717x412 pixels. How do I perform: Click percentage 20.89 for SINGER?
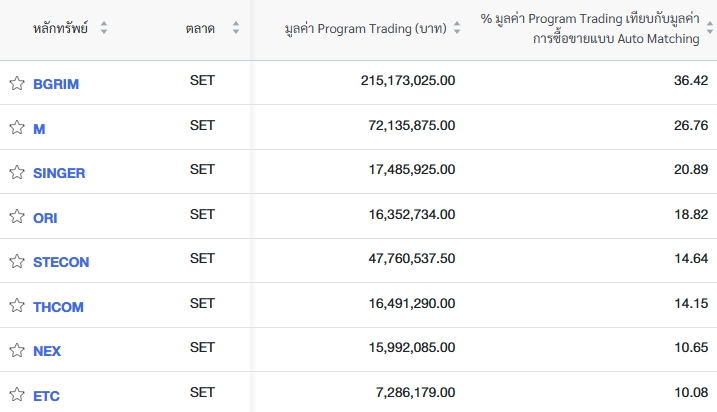pyautogui.click(x=691, y=170)
